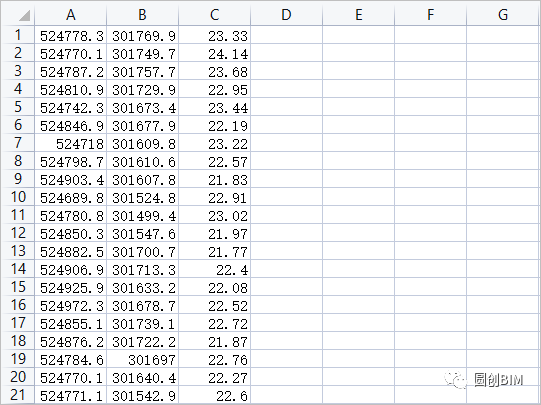This screenshot has width=541, height=405.
Task: Select row 18 header
Action: click(18, 340)
